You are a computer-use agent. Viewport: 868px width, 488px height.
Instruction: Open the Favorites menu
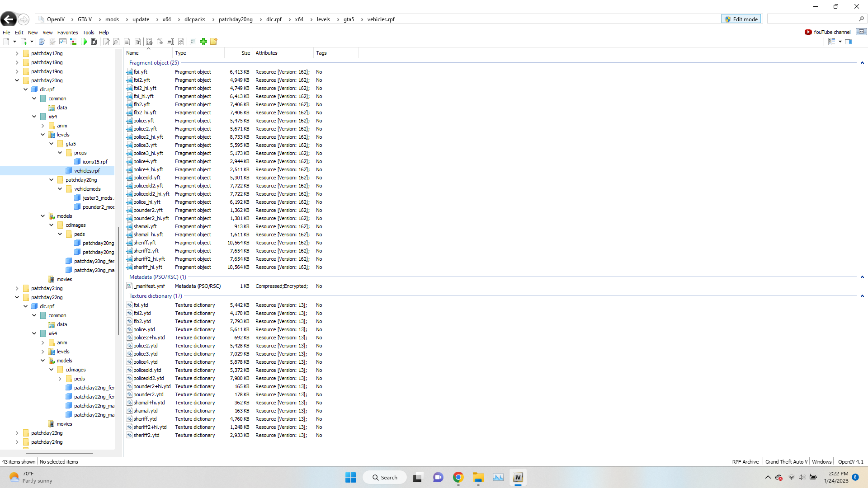(x=67, y=33)
